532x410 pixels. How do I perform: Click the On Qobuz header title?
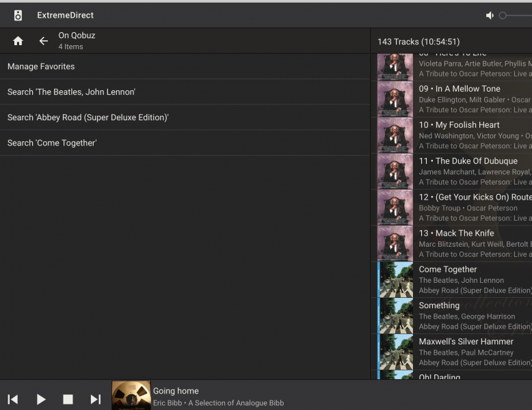tap(77, 36)
